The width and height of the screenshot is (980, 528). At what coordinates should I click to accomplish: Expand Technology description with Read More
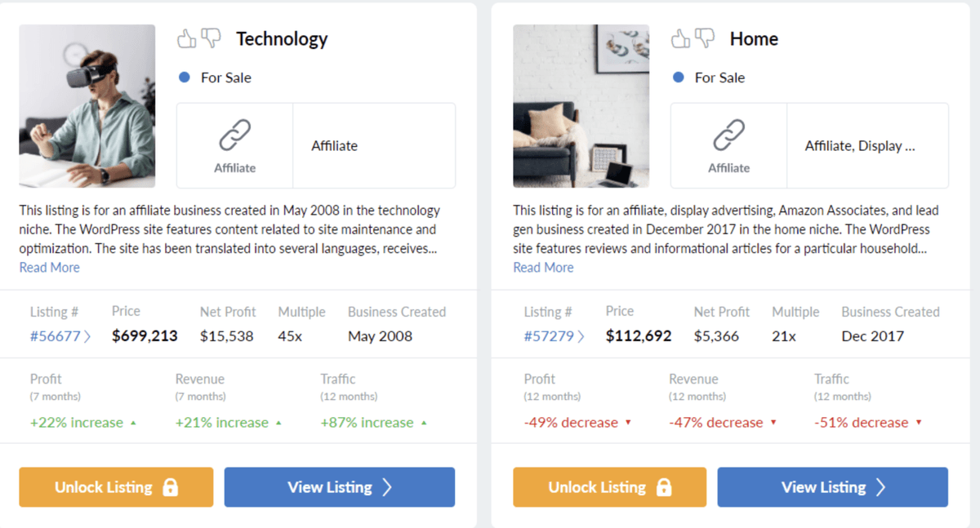point(50,268)
